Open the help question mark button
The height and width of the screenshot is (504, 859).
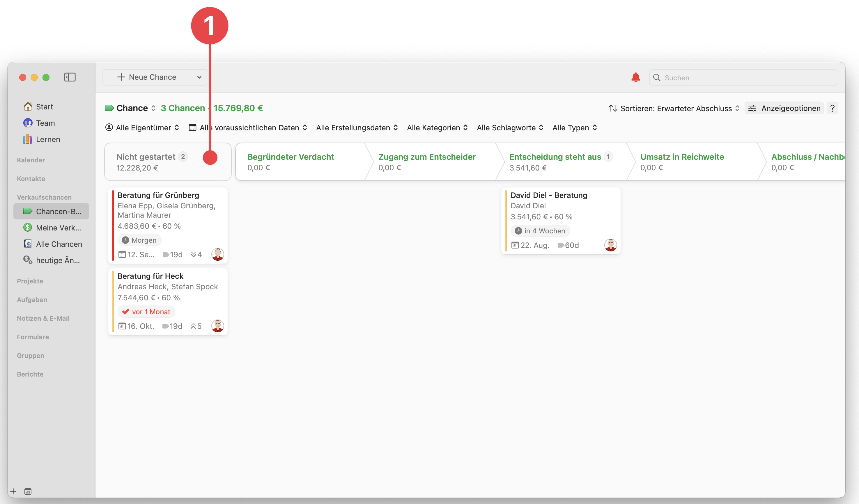coord(832,108)
